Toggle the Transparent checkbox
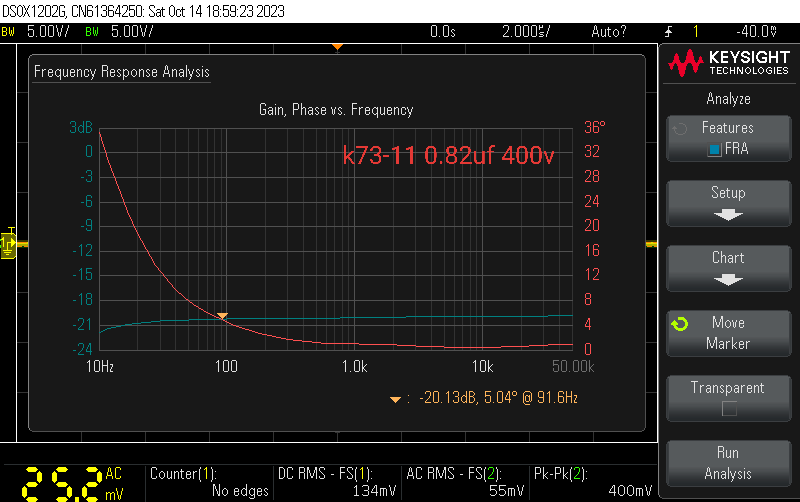This screenshot has height=502, width=800. coord(729,409)
